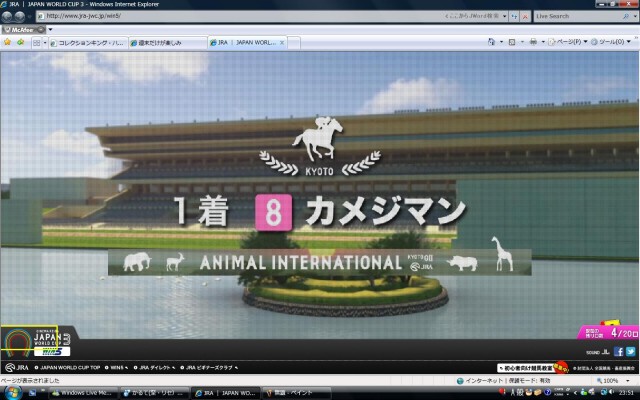Image resolution: width=640 pixels, height=400 pixels.
Task: Open the ページ(P) menu
Action: click(568, 42)
